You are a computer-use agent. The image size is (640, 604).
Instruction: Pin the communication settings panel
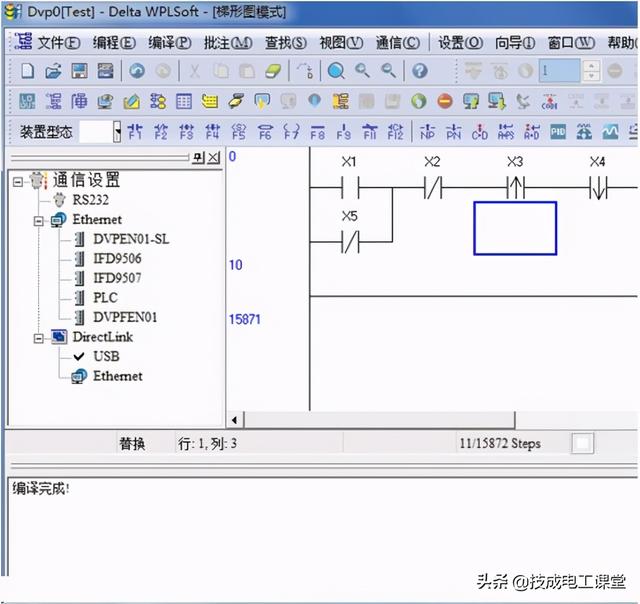(x=198, y=158)
